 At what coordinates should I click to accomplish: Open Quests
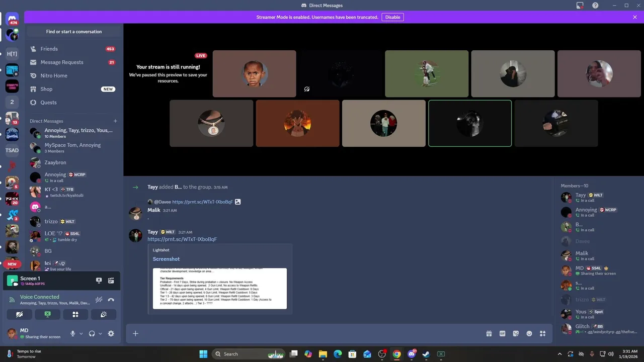point(73,103)
